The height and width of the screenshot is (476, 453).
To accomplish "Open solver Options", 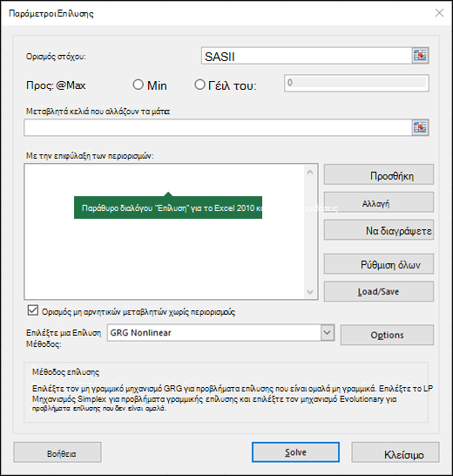I will 387,335.
